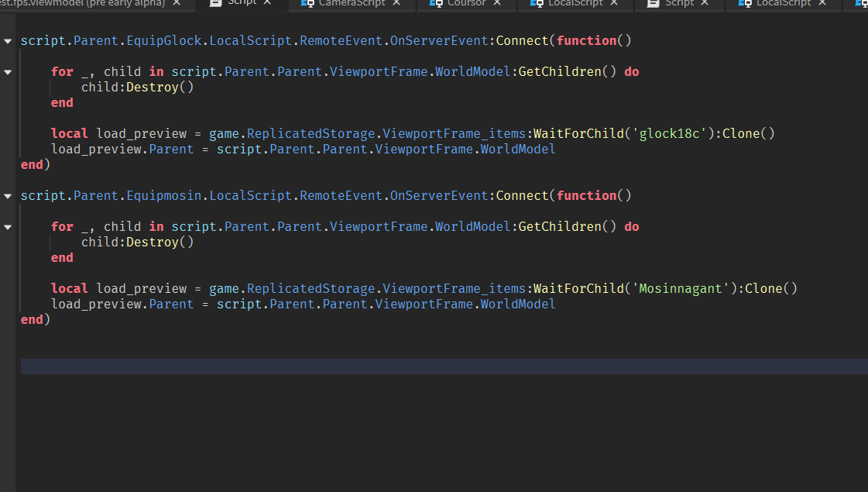Click the local keyword in the Equipmosin handler

point(69,289)
